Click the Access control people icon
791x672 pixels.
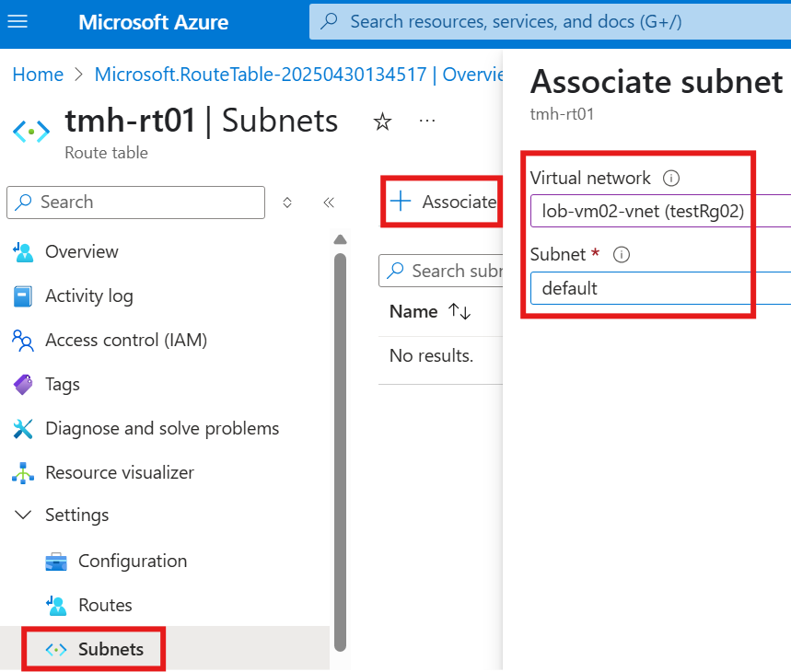[x=23, y=341]
